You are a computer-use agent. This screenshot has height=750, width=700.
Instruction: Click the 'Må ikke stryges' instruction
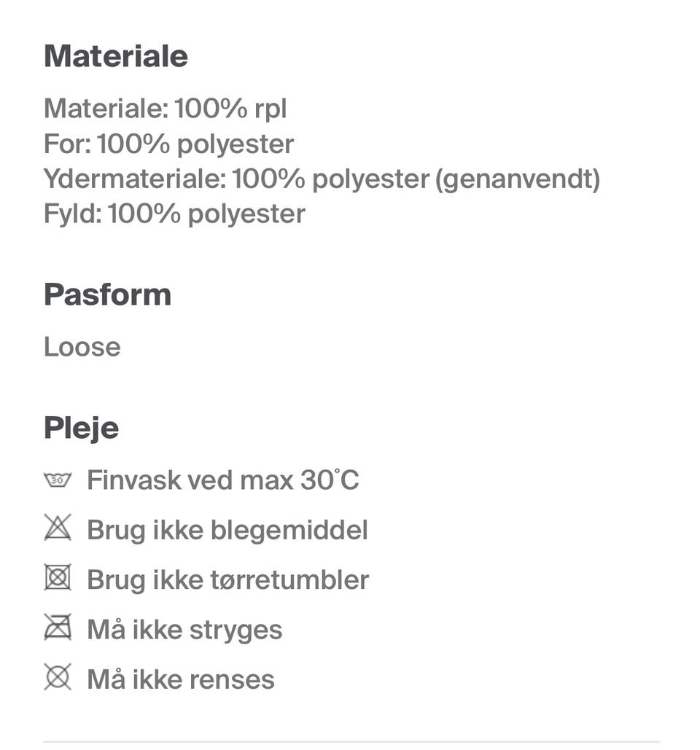pyautogui.click(x=184, y=629)
